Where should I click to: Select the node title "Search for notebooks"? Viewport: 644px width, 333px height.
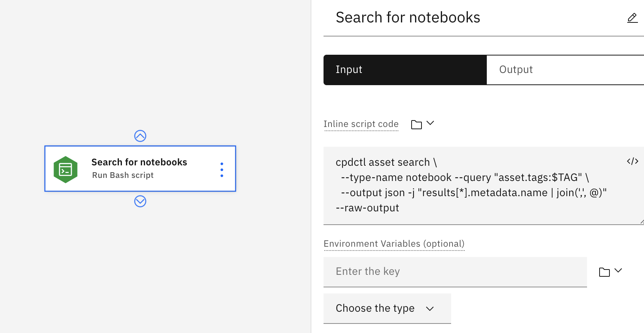point(139,162)
